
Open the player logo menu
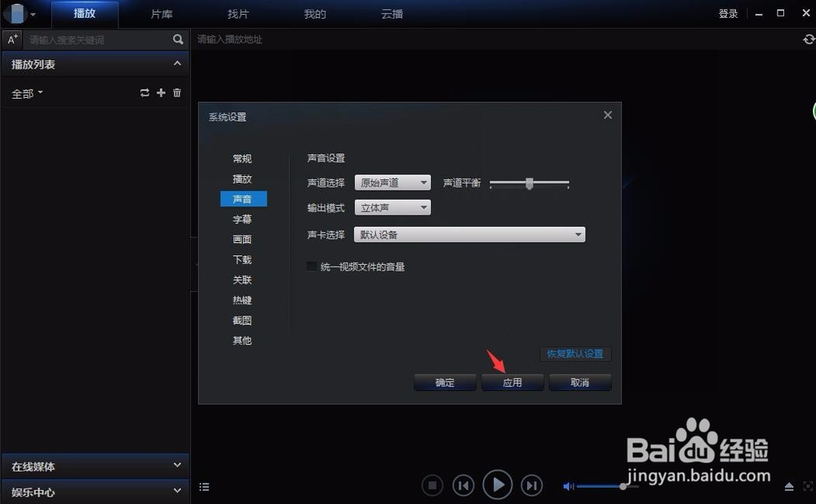pos(18,14)
